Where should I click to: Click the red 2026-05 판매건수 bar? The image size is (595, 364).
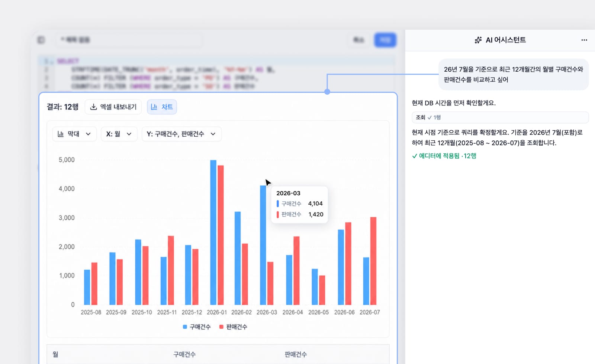322,290
